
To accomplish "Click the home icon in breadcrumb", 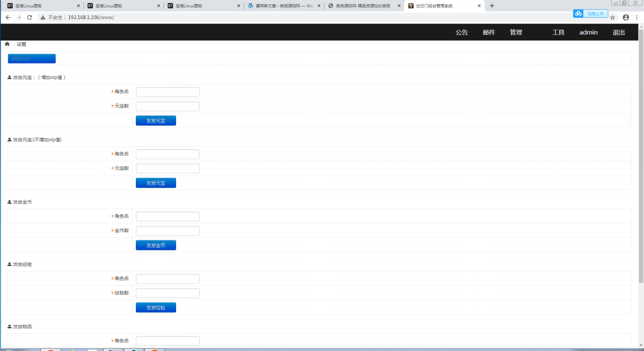I will click(7, 44).
